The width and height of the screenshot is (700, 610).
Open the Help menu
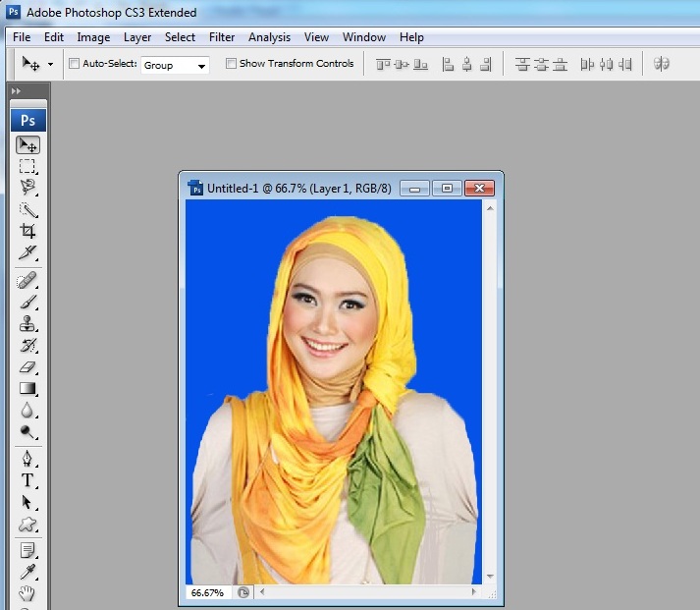point(411,37)
